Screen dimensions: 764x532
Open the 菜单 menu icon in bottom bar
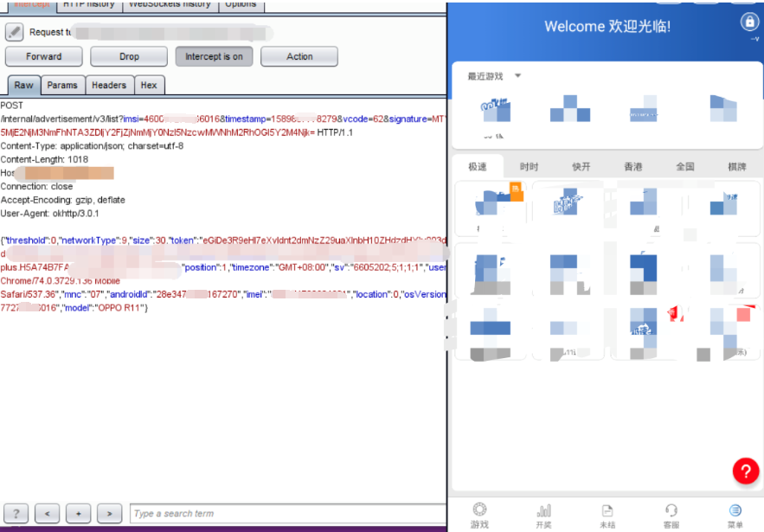[735, 510]
